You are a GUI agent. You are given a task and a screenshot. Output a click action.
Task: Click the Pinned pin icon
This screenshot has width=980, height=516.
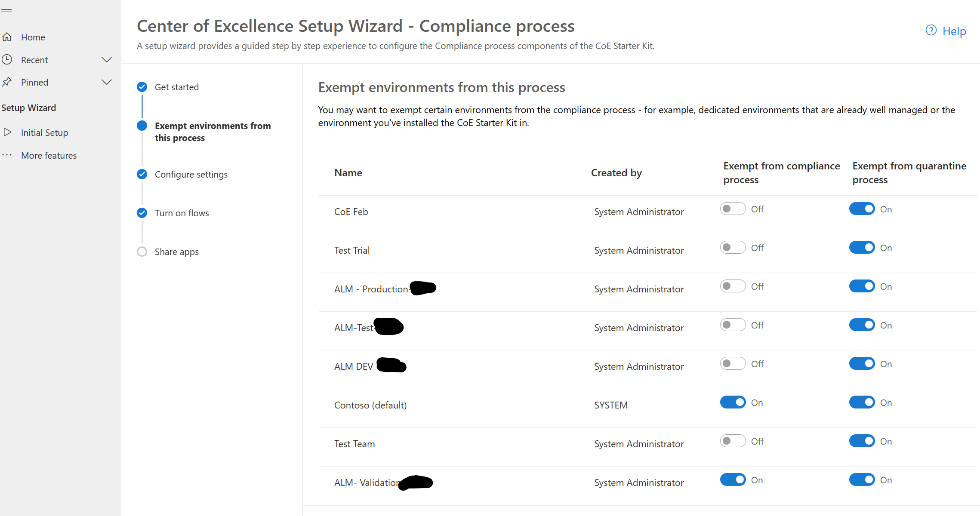(8, 82)
